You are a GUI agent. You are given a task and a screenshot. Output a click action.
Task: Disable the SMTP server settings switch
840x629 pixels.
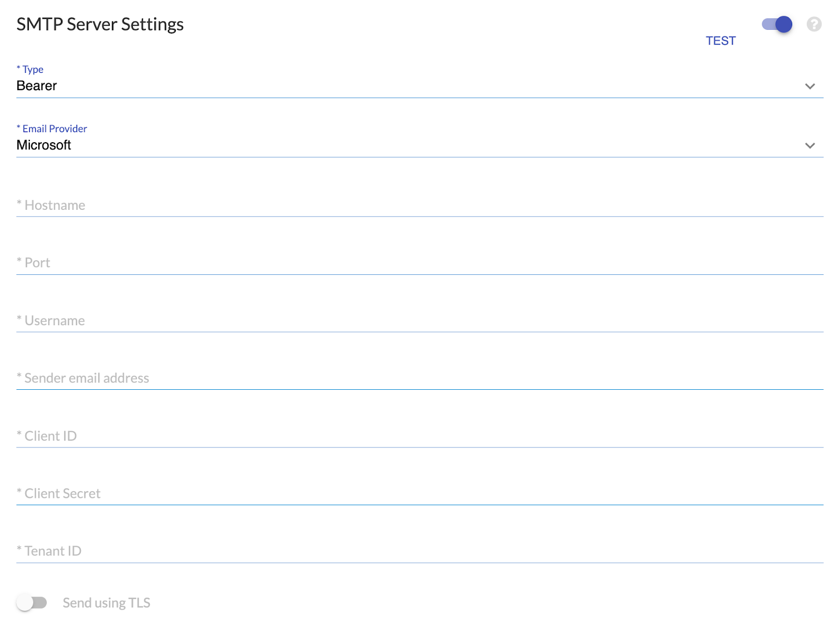tap(777, 24)
